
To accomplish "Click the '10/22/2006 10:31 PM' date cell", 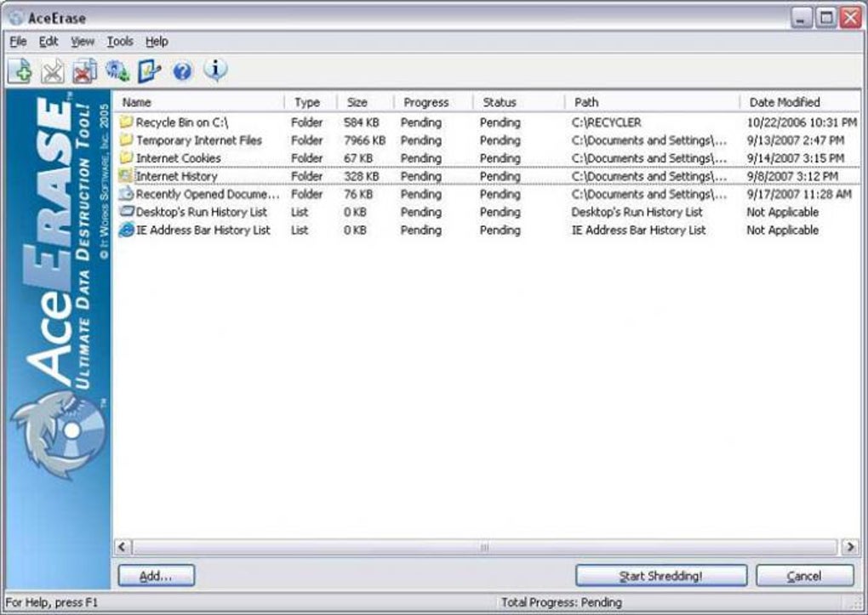I will coord(802,122).
